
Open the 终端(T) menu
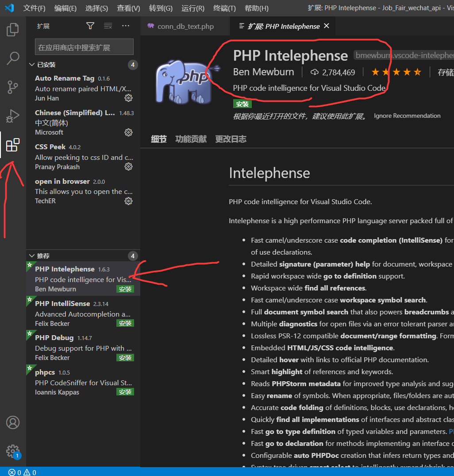[224, 8]
